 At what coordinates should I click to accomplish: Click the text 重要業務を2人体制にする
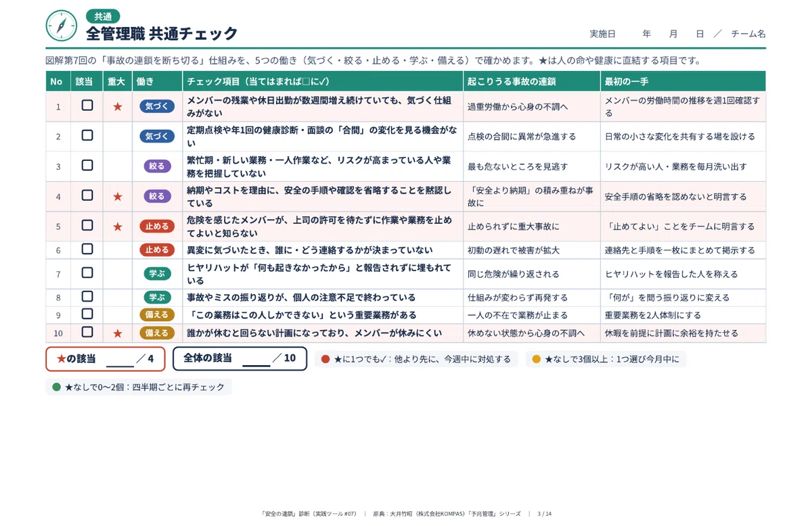[653, 315]
